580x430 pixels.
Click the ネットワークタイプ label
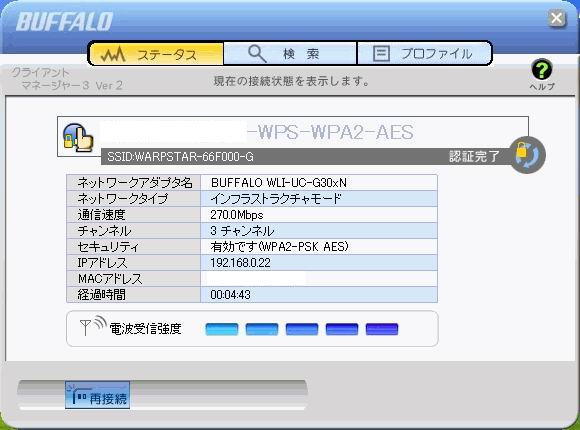(123, 199)
